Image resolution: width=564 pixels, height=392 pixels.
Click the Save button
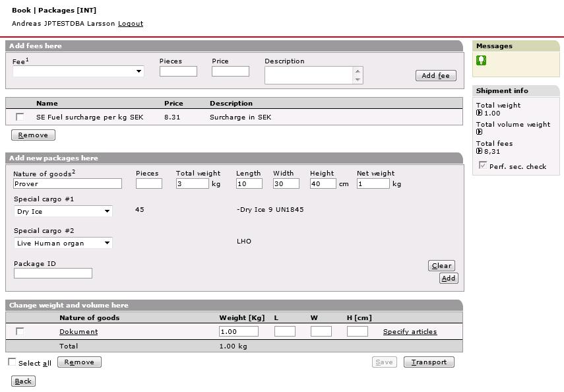click(384, 362)
